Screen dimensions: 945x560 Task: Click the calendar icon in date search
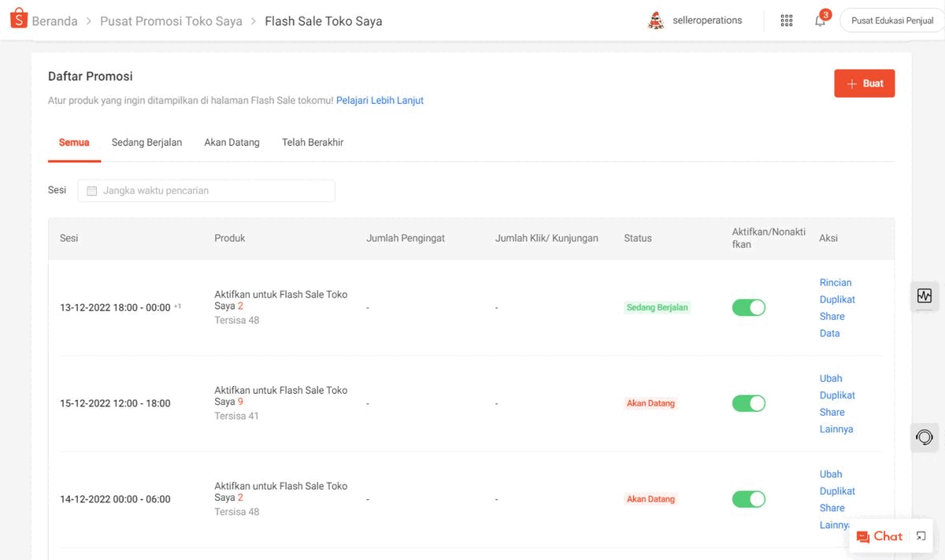[91, 191]
